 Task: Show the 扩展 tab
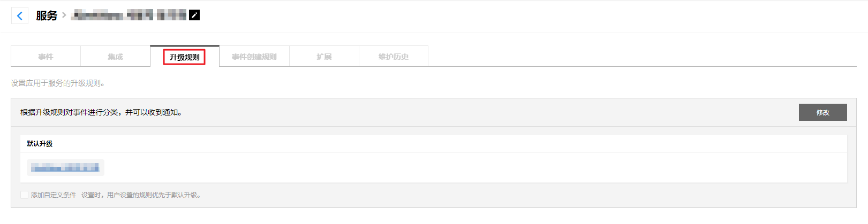(x=324, y=57)
